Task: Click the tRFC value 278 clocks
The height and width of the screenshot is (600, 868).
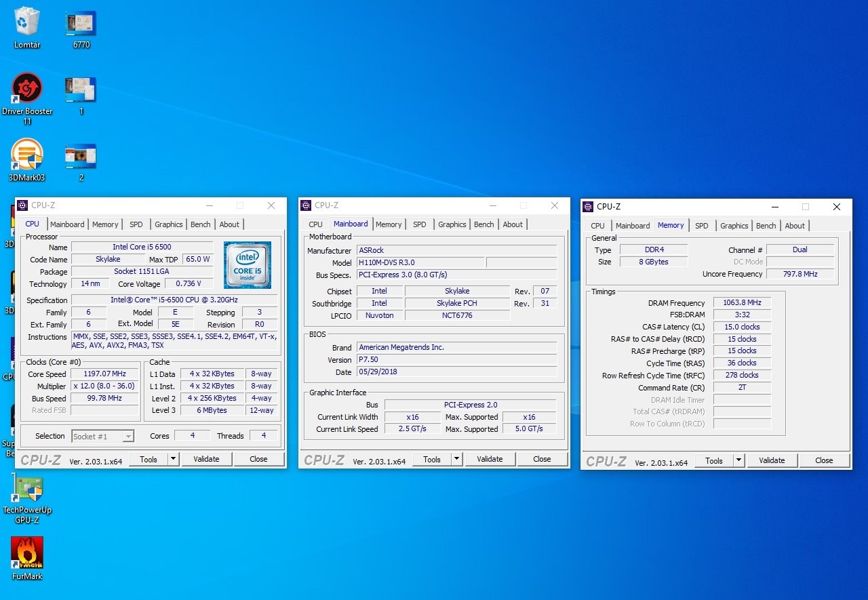Action: click(x=742, y=375)
